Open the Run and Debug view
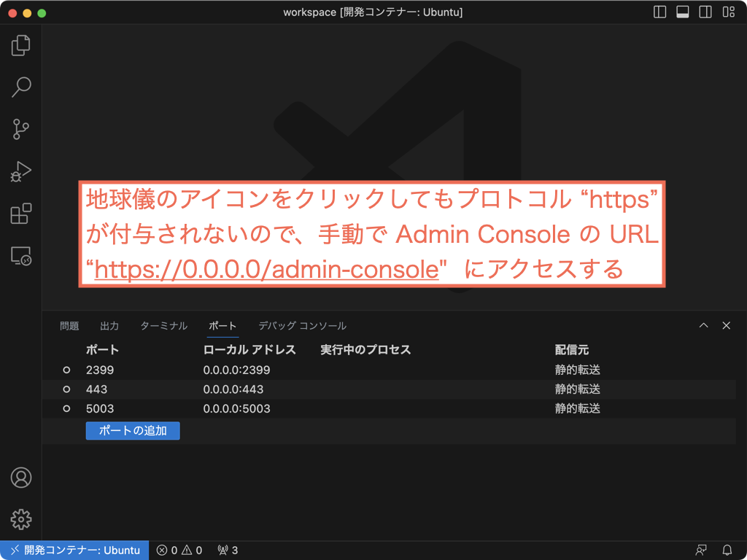Viewport: 747px width, 560px height. [20, 171]
